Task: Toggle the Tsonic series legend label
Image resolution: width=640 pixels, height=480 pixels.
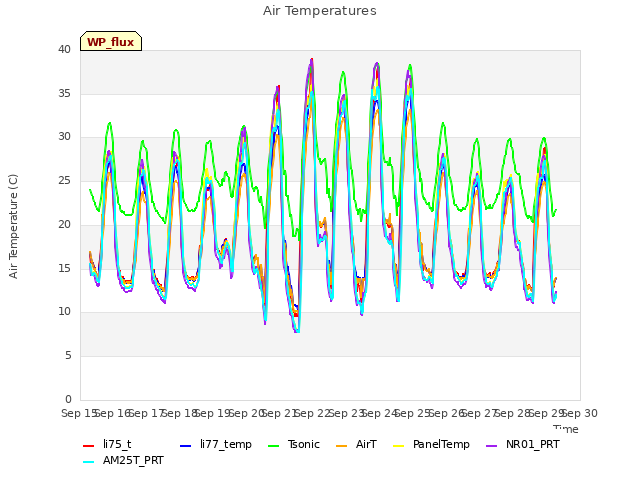Action: (304, 444)
